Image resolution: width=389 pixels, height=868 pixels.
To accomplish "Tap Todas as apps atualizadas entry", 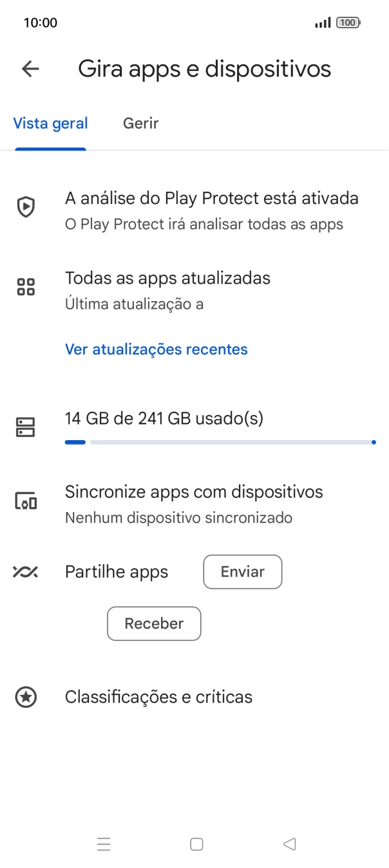I will click(167, 289).
